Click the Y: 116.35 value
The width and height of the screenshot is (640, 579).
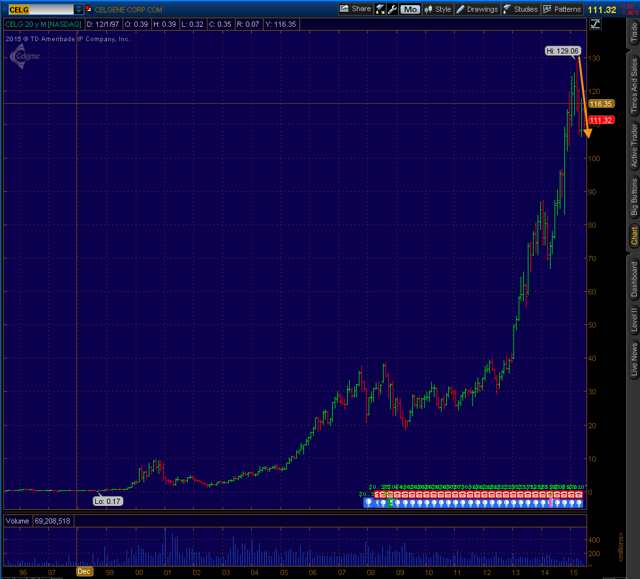tap(280, 24)
